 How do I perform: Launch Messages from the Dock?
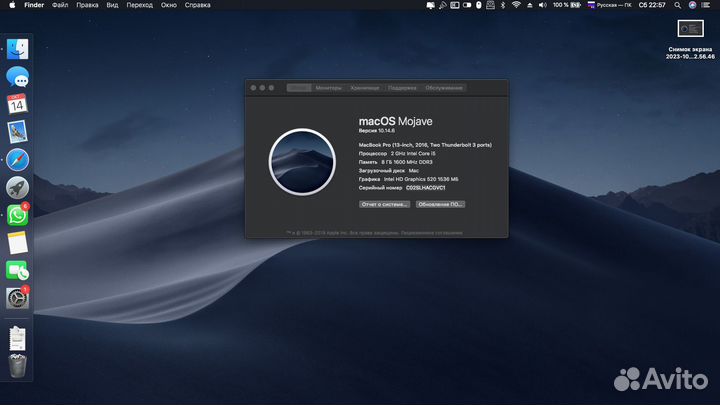click(17, 76)
